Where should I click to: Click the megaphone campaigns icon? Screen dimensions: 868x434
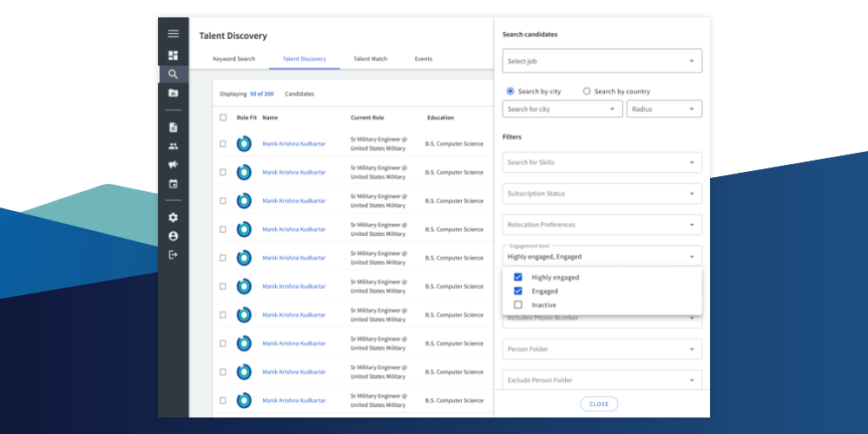coord(173,165)
